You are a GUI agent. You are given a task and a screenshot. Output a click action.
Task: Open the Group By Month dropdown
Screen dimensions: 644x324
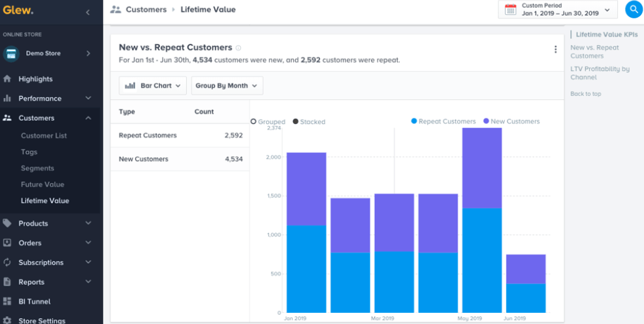tap(227, 86)
